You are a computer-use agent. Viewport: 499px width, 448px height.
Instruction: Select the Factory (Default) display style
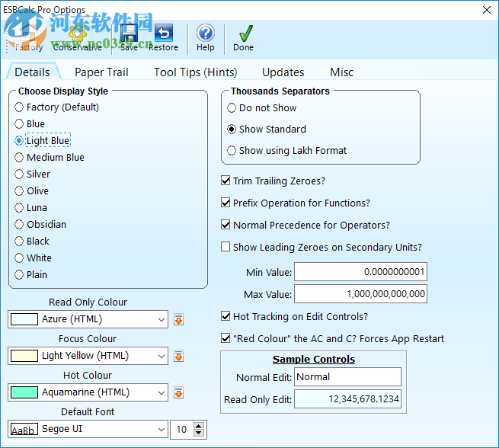click(x=56, y=107)
